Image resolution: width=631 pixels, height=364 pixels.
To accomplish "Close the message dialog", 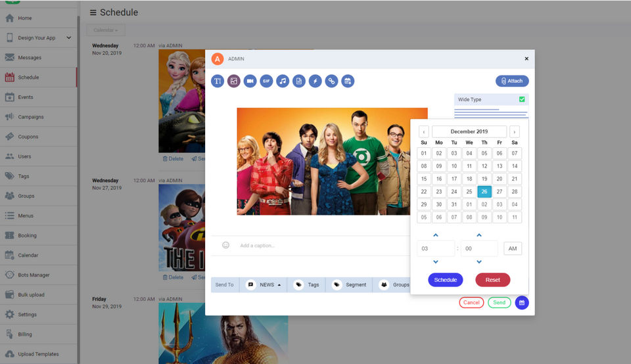I will [526, 58].
